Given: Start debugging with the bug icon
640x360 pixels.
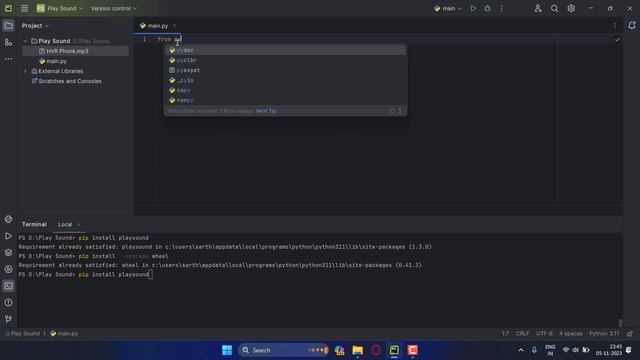Looking at the screenshot, I should coord(487,8).
